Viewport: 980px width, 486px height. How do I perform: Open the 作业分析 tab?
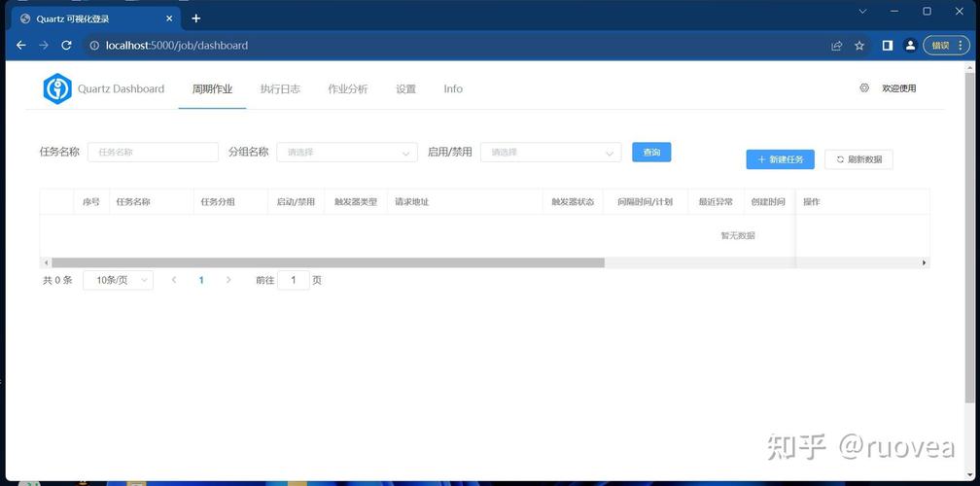[x=348, y=88]
